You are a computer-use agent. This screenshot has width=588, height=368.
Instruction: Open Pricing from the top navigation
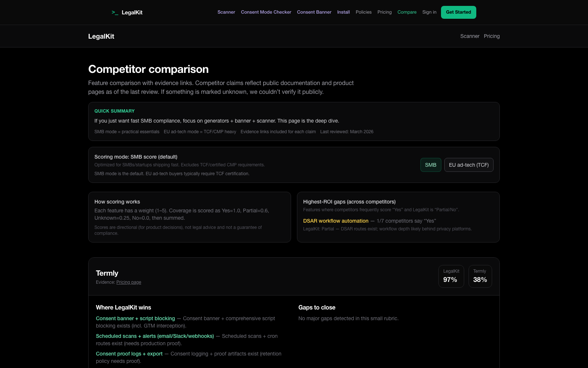point(384,12)
